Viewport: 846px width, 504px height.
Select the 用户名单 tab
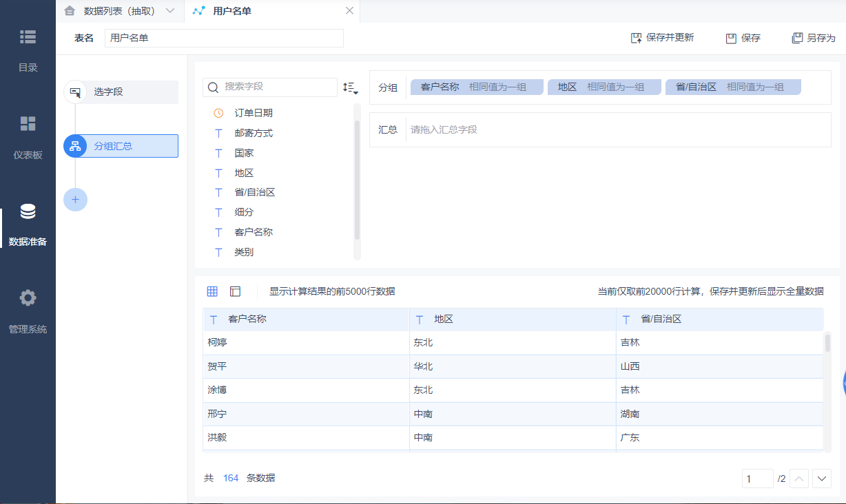tap(272, 10)
